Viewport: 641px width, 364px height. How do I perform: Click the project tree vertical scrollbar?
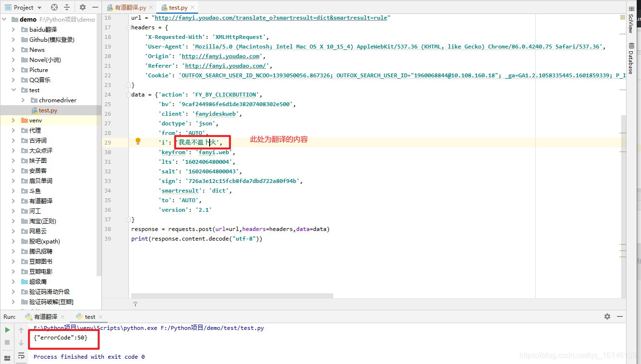(x=99, y=146)
